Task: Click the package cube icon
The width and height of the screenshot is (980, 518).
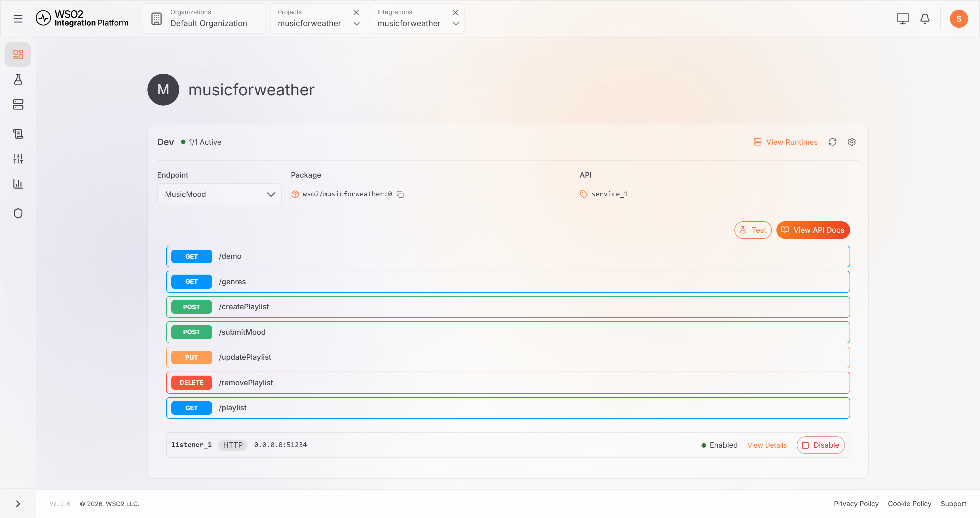Action: tap(295, 194)
